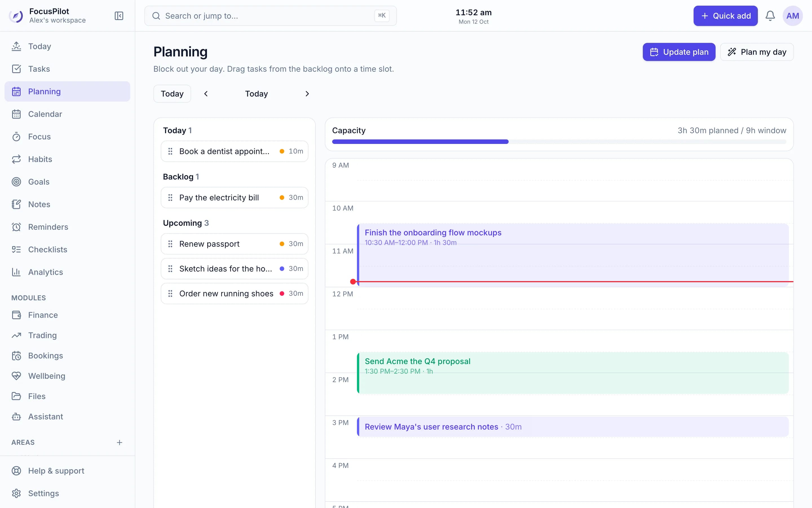Click the Reminders alarm clock icon
812x508 pixels.
point(16,227)
